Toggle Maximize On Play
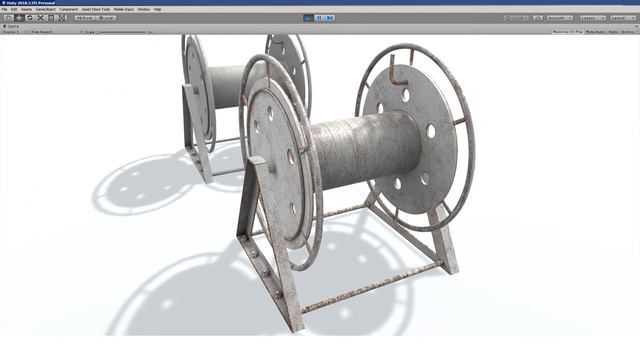Viewport: 640px width, 360px height. coord(567,31)
